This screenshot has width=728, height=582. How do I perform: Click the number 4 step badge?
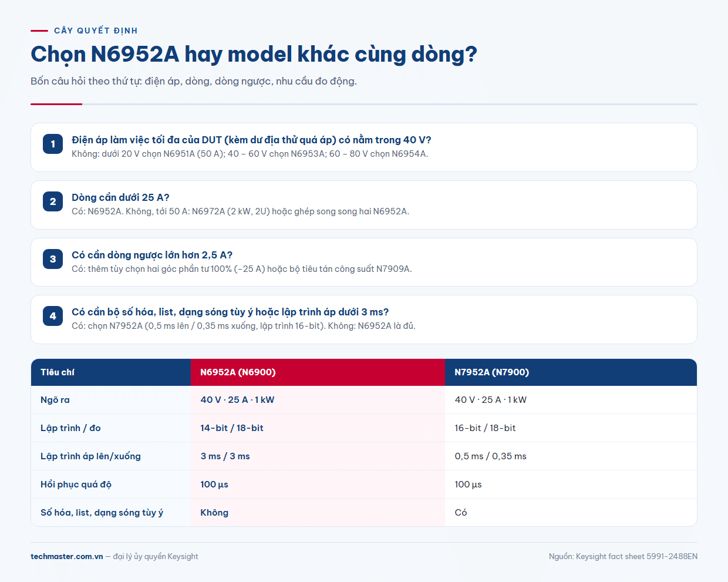tap(53, 316)
